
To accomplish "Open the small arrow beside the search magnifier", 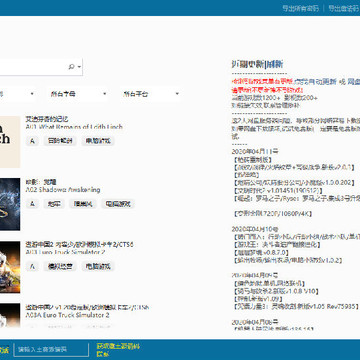I will tap(79, 67).
